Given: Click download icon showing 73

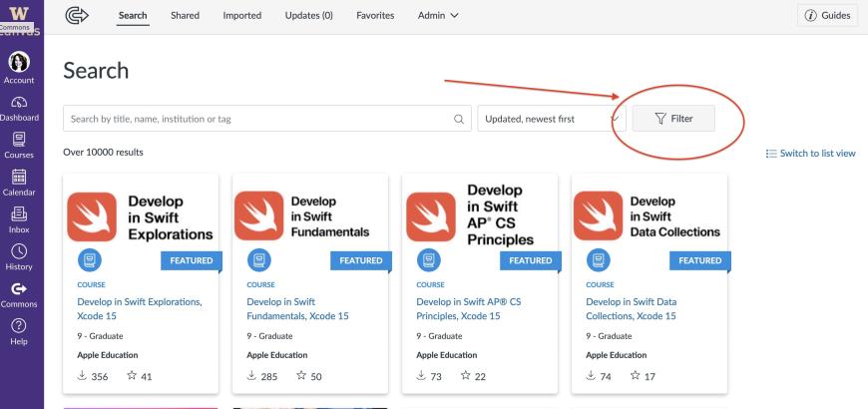Looking at the screenshot, I should [421, 376].
